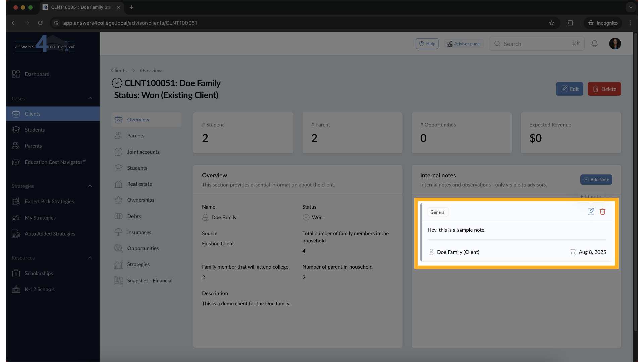
Task: Click the Search input field
Action: (x=536, y=44)
